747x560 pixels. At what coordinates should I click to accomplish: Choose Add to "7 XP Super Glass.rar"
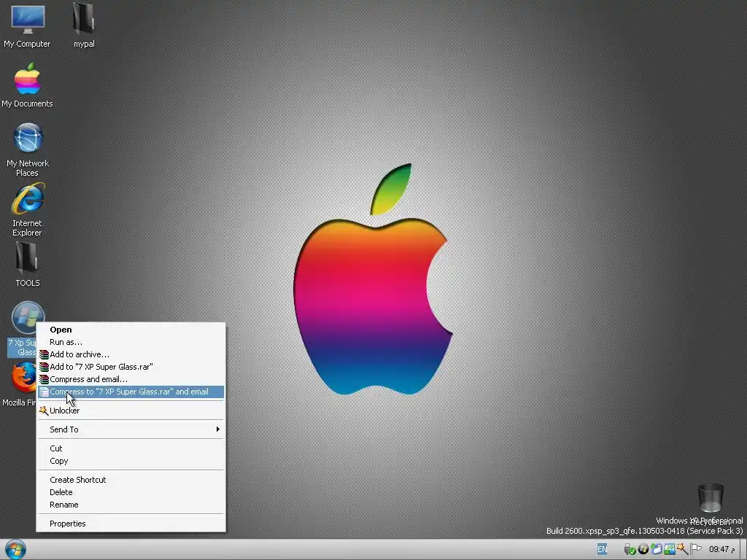[131, 367]
